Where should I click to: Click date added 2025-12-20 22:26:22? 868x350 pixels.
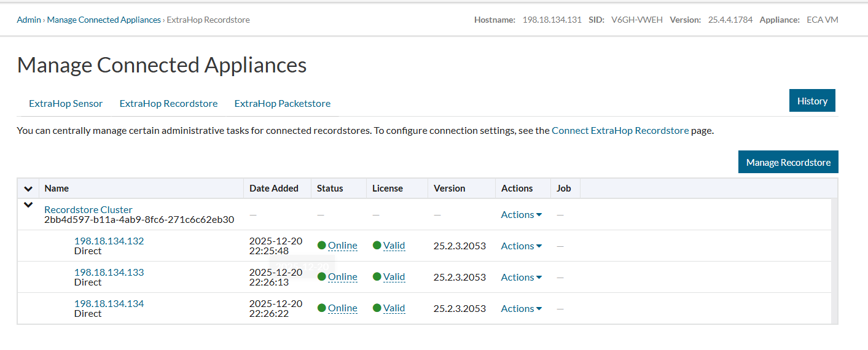click(276, 308)
